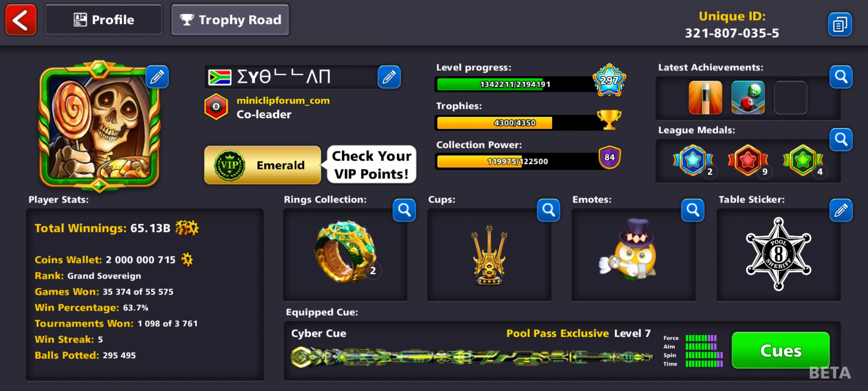Switch to the Trophy Road tab
The image size is (868, 391).
tap(230, 20)
